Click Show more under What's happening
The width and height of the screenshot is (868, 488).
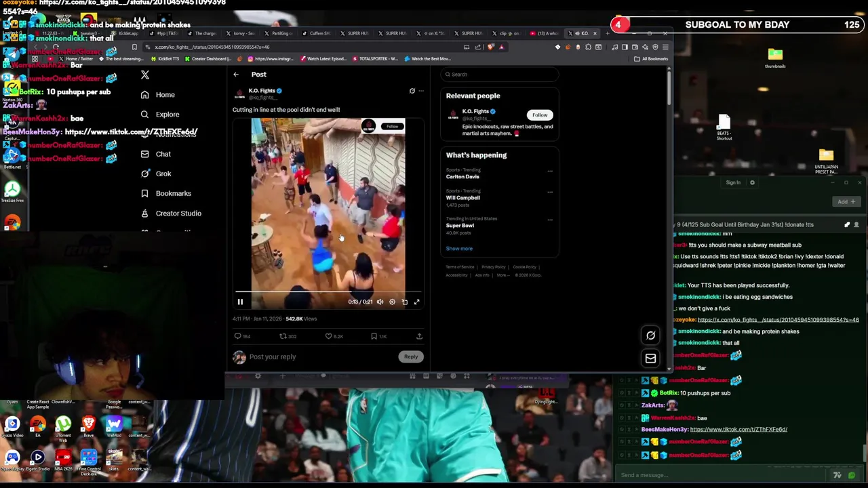[x=459, y=249]
